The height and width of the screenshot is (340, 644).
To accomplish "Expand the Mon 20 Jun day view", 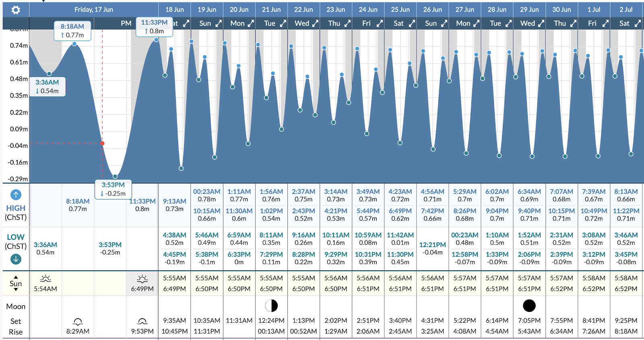I will (251, 23).
